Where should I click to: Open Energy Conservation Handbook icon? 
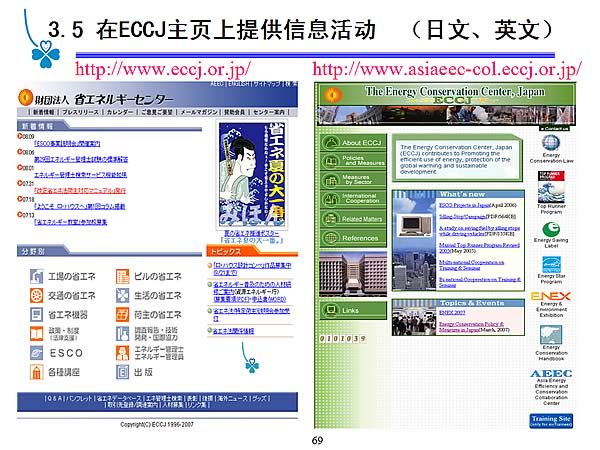[x=551, y=335]
